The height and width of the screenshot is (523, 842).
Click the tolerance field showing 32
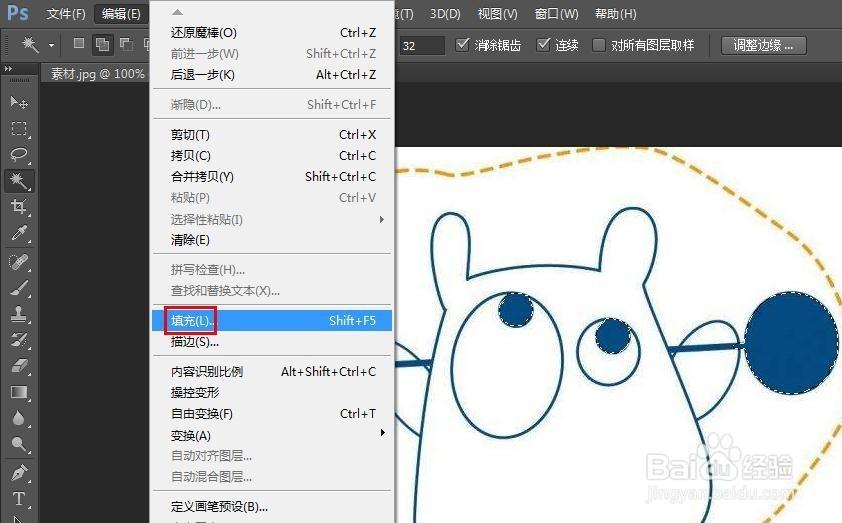[422, 46]
